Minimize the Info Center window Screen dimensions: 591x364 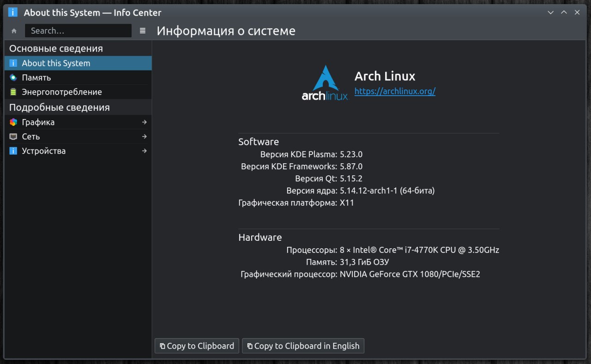pos(550,12)
